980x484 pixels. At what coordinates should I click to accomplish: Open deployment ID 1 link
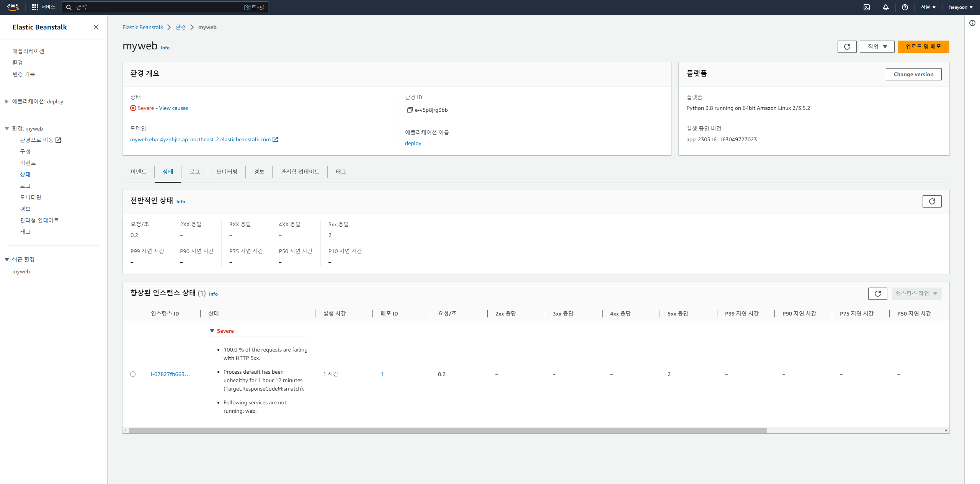(382, 374)
